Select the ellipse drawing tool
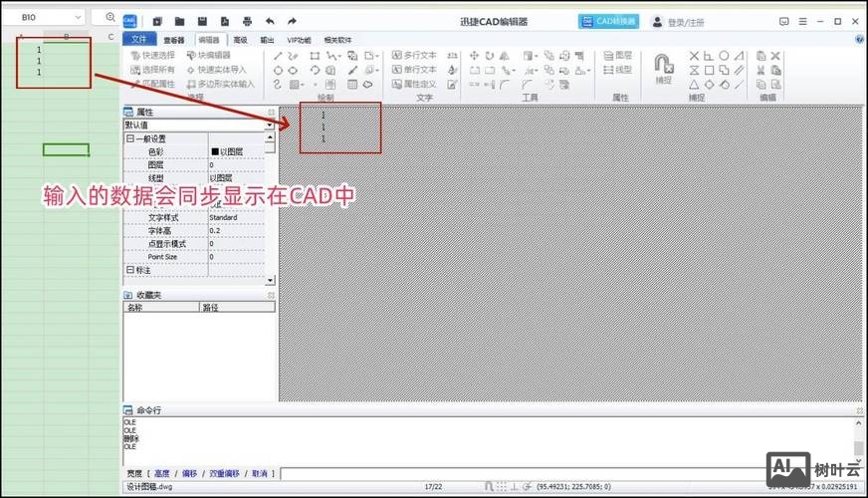This screenshot has width=868, height=498. click(293, 71)
